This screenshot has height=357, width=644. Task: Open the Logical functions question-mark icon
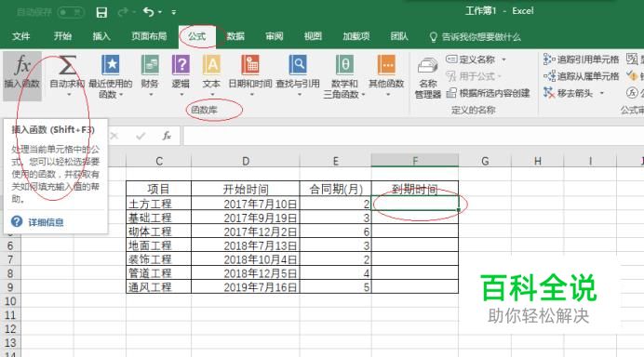(x=181, y=66)
